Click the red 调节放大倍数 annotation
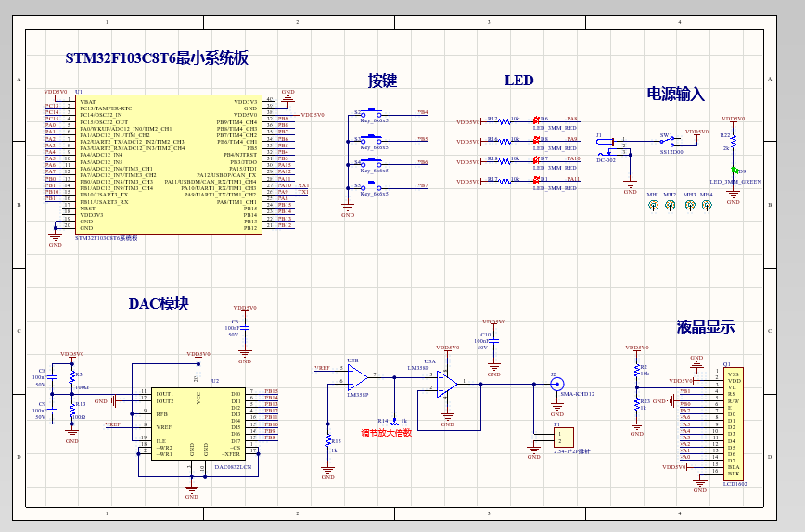The image size is (805, 532). [386, 433]
